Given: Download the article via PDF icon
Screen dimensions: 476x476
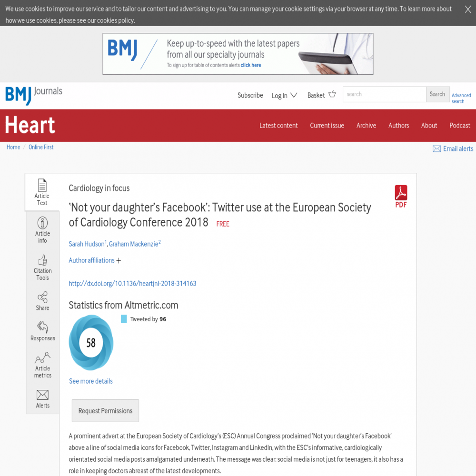Looking at the screenshot, I should [x=401, y=196].
